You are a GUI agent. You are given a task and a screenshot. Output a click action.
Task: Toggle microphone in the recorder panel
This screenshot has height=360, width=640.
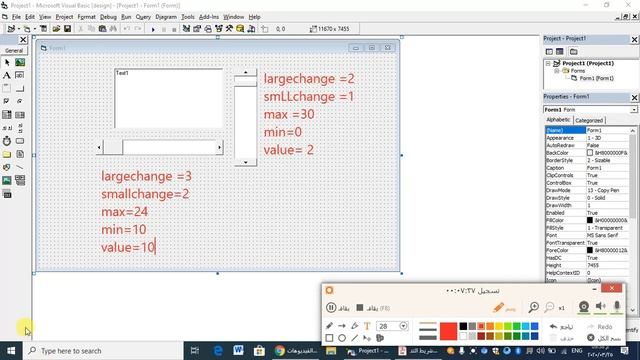click(x=617, y=307)
